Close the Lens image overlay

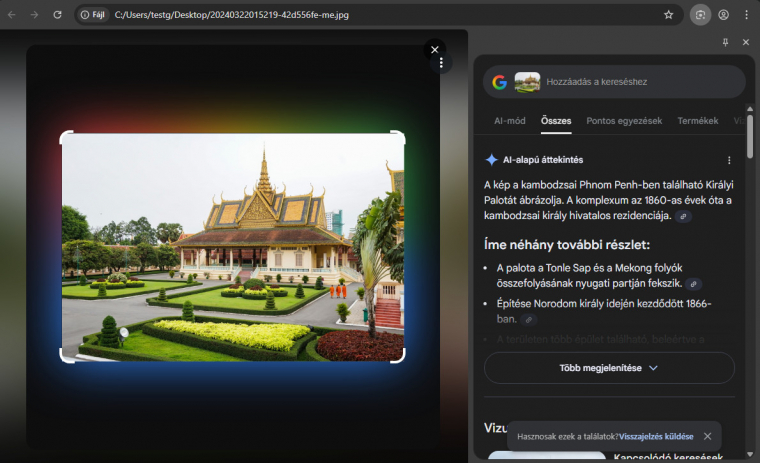coord(434,48)
